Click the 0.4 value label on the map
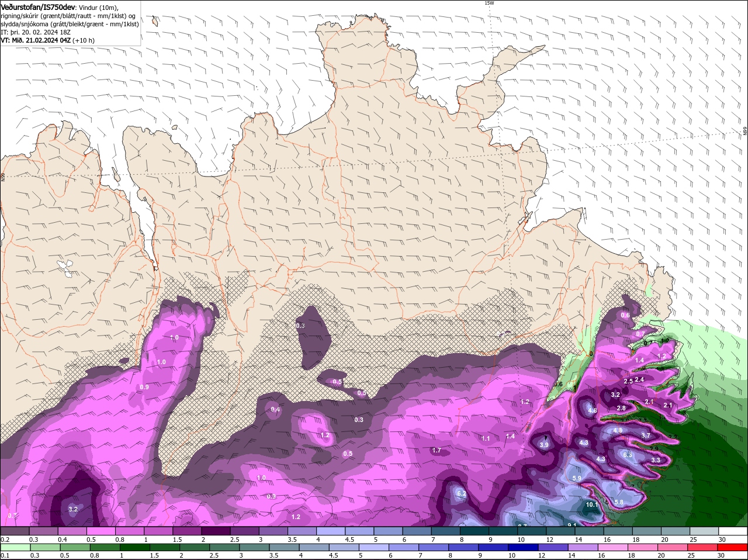 (275, 410)
